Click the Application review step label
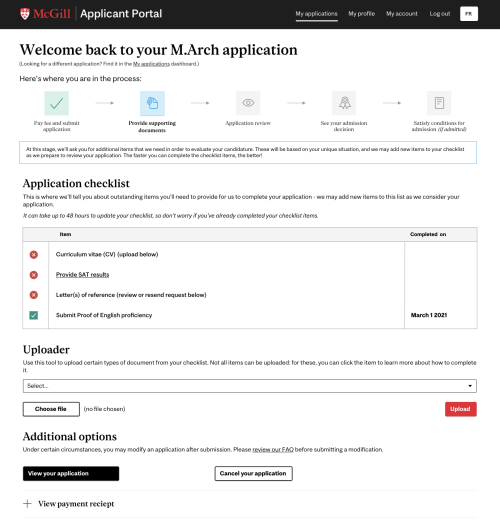Image resolution: width=500 pixels, height=525 pixels. (248, 123)
